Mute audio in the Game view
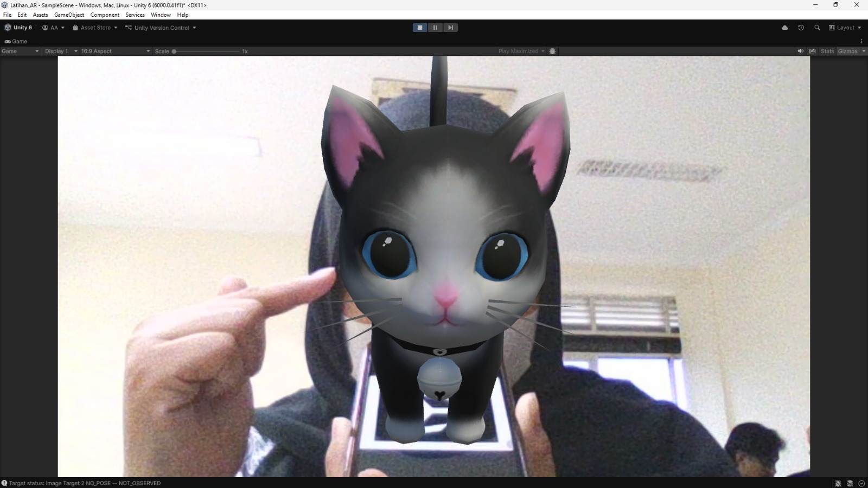 [x=800, y=51]
